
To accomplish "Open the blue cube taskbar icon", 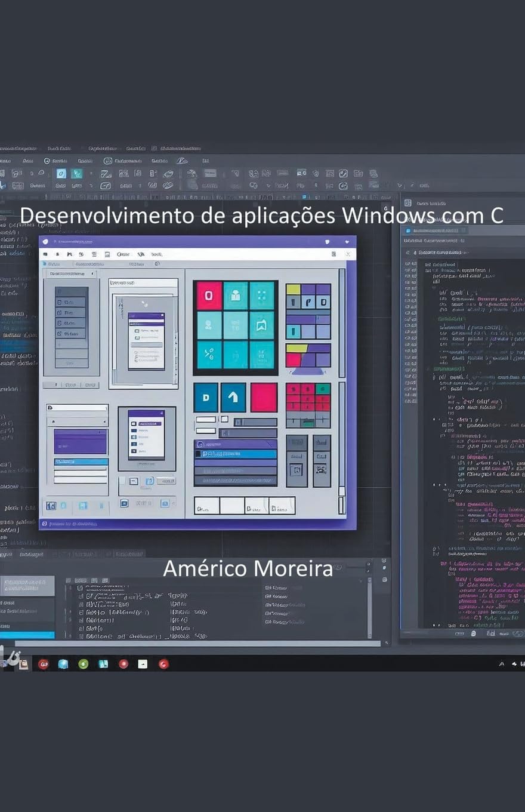I will (63, 664).
